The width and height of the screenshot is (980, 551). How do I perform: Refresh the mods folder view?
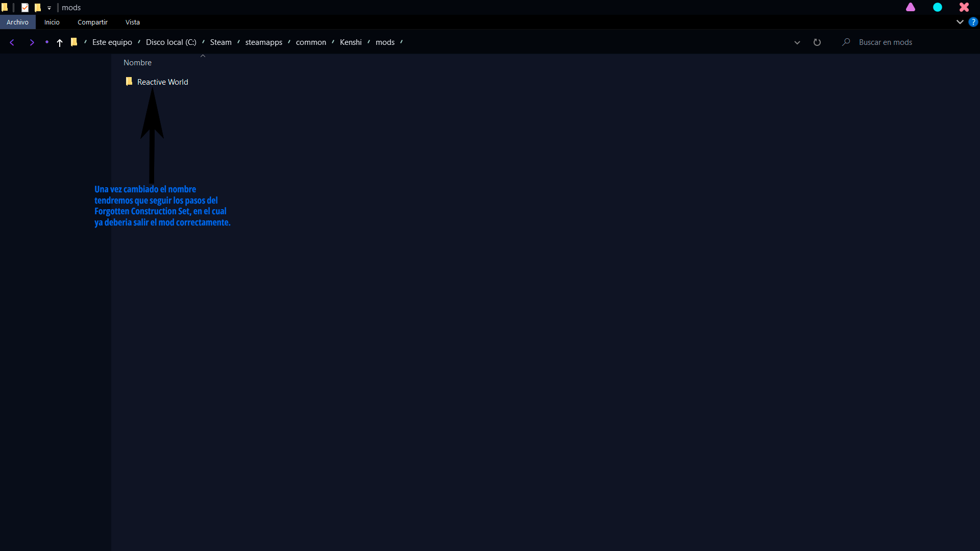pos(817,42)
